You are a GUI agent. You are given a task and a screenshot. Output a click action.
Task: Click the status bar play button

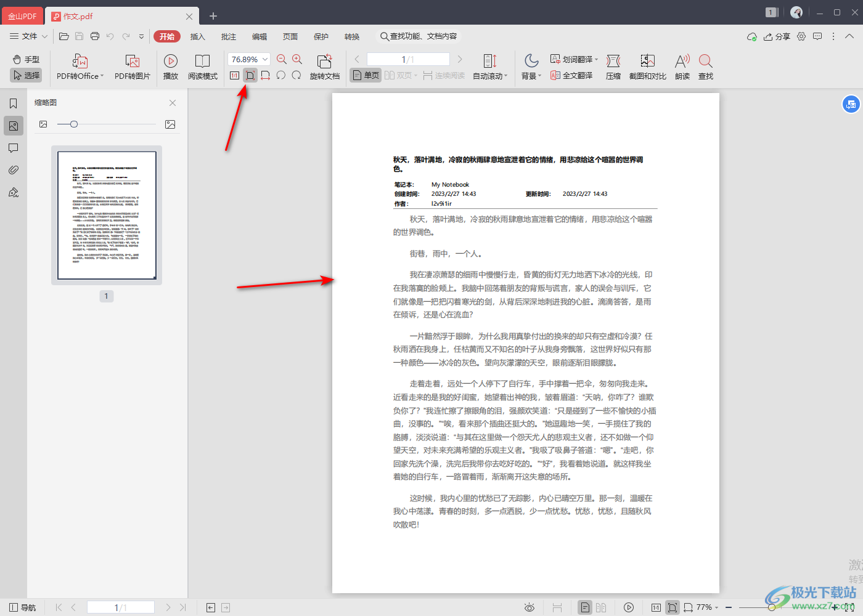point(629,607)
